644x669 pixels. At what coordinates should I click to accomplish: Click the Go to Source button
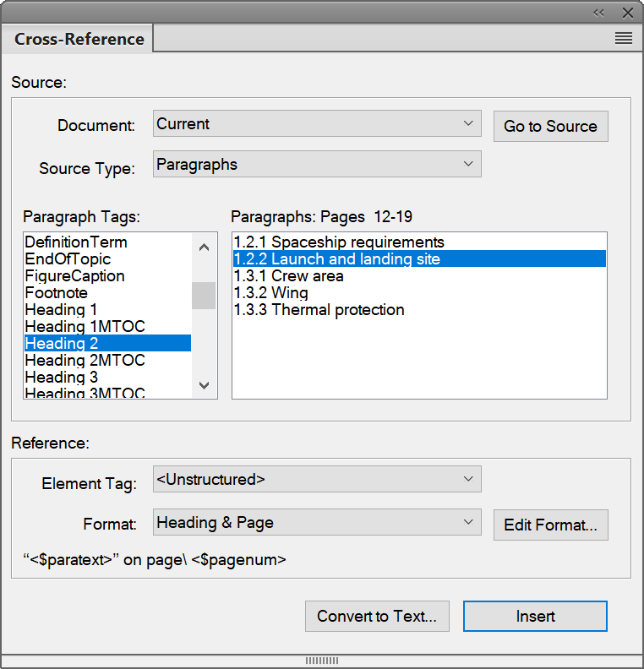tap(550, 127)
